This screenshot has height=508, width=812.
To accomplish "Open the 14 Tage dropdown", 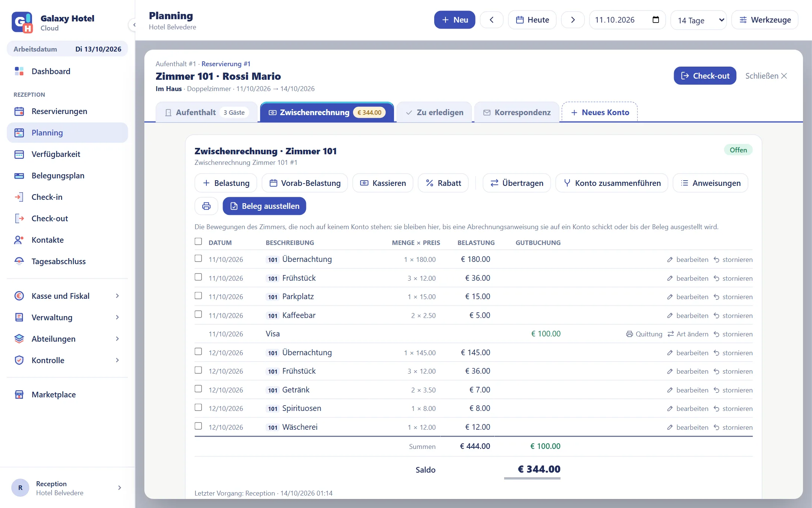I will pyautogui.click(x=698, y=20).
